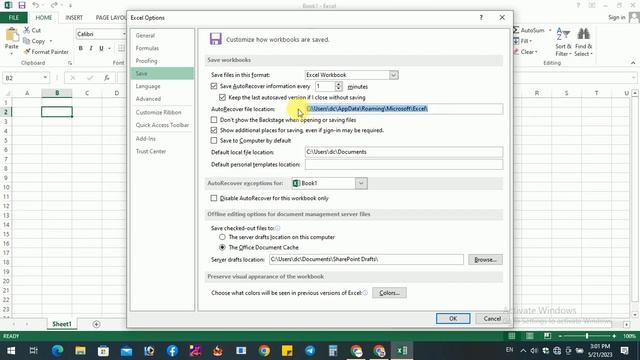Switch to Normal view in status bar

[511, 336]
